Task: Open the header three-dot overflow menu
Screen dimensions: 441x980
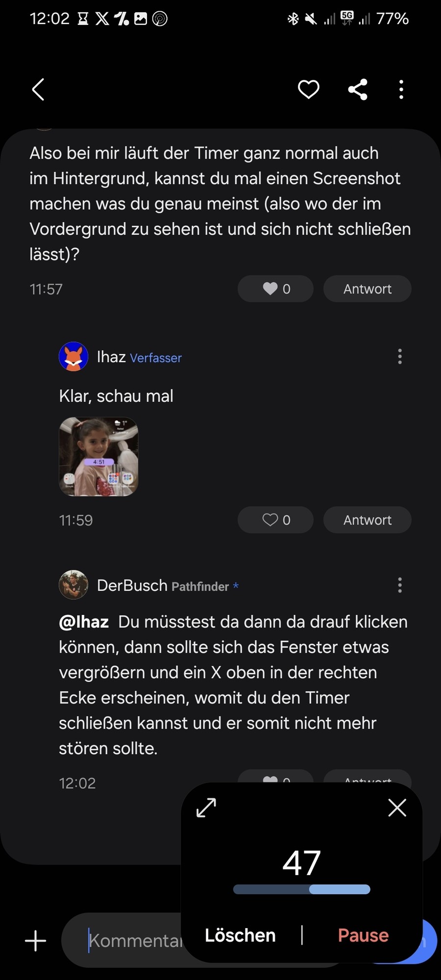Action: [x=401, y=89]
